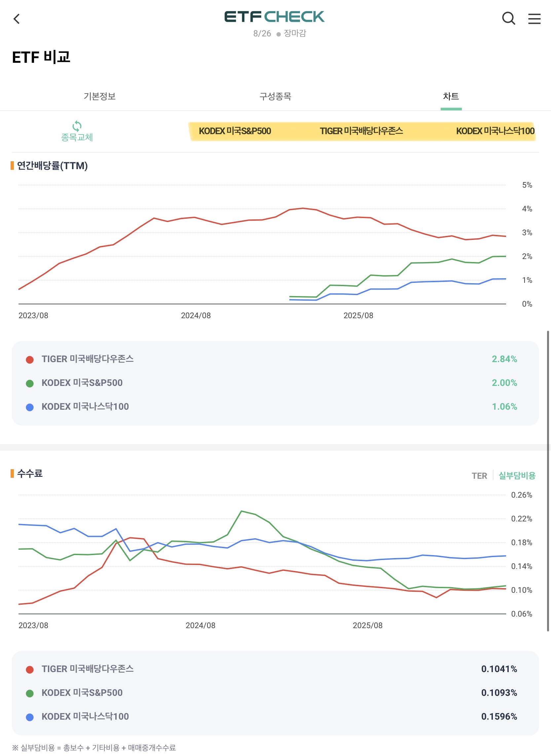Click the 종목교체 button label

pyautogui.click(x=77, y=137)
